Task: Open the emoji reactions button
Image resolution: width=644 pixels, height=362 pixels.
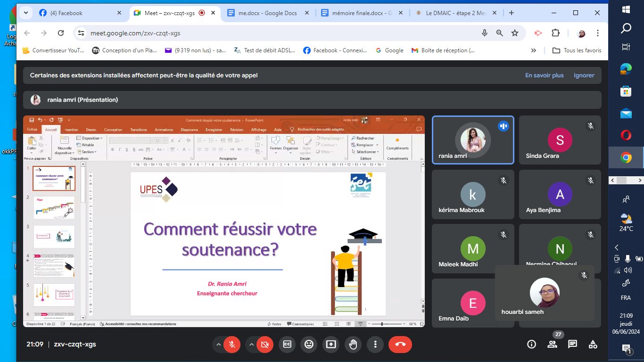Action: tap(309, 344)
